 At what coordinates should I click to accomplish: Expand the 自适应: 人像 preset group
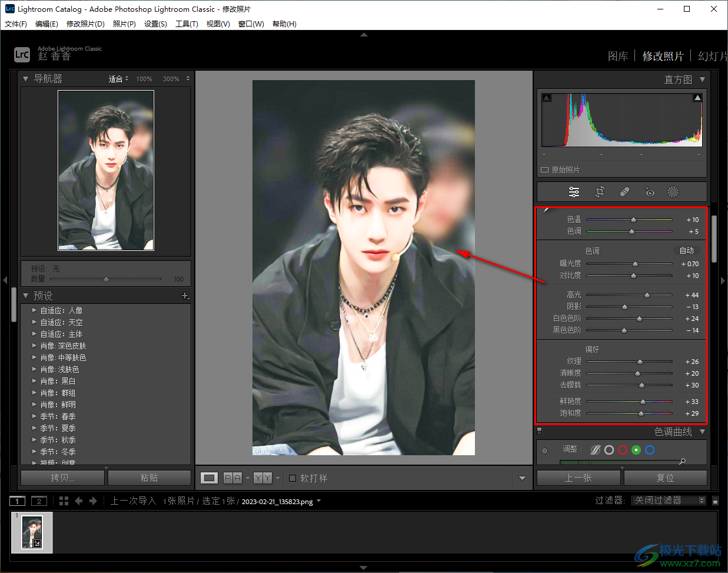coord(34,310)
